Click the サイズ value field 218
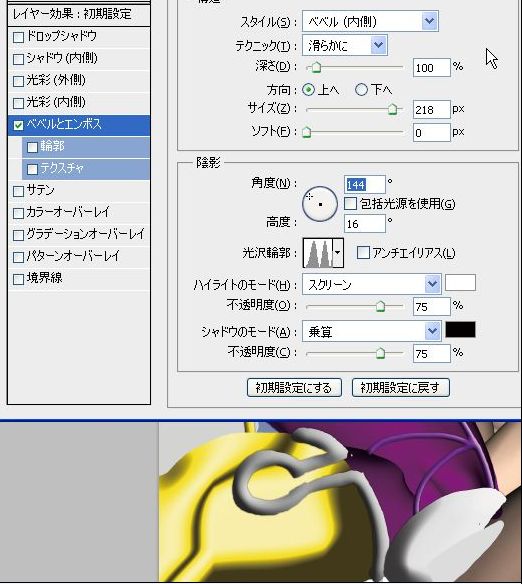The height and width of the screenshot is (584, 522). (432, 110)
